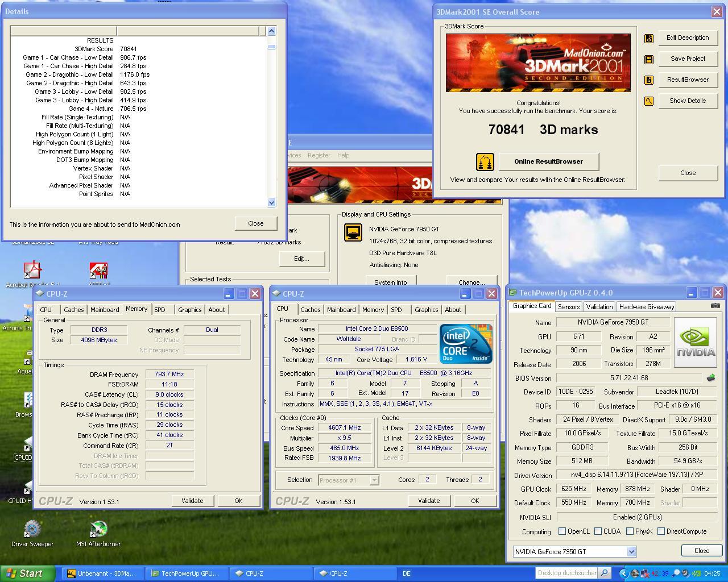Click the Core Speed value 4607.1 MHz
Image resolution: width=728 pixels, height=582 pixels.
point(344,428)
